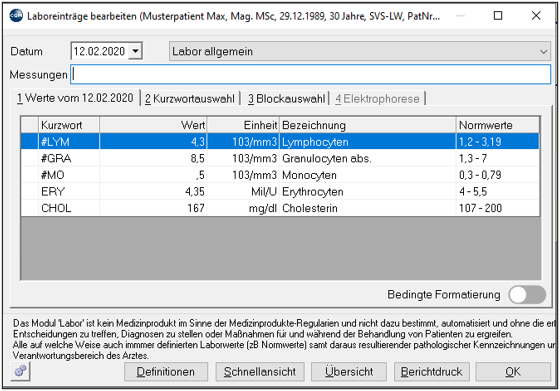Click the Einheit column header
This screenshot has height=391, width=560.
(x=243, y=125)
